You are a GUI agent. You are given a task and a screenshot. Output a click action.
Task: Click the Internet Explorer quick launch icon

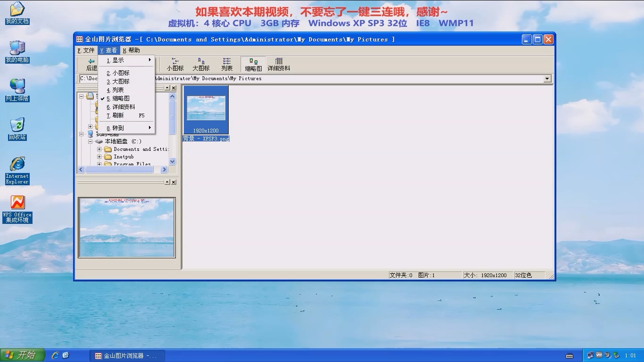click(55, 355)
